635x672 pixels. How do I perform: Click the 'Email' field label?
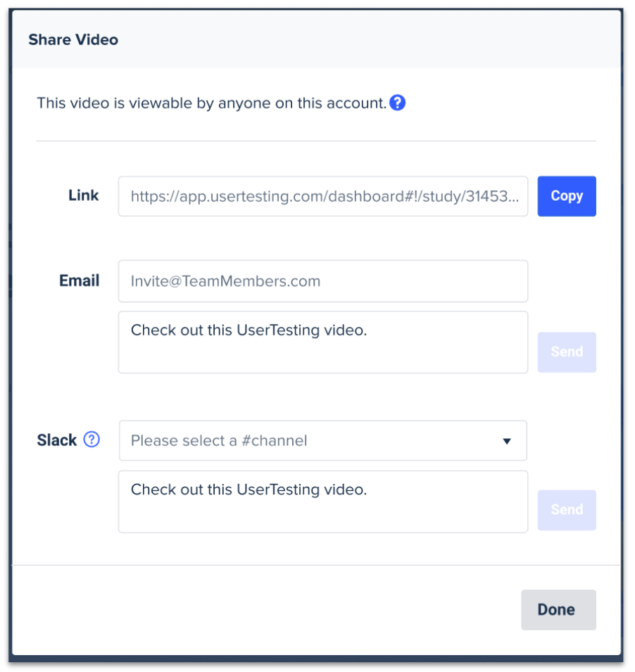pyautogui.click(x=80, y=281)
